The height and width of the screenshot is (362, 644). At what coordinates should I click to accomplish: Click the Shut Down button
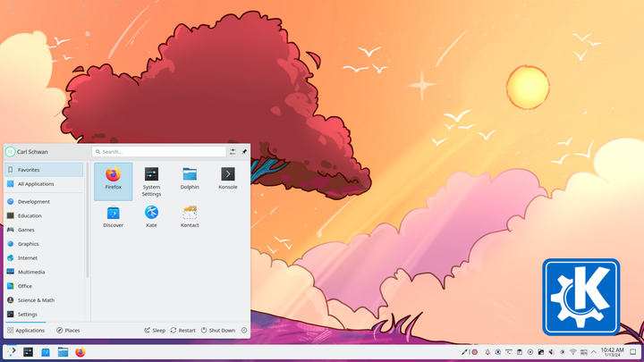218,331
